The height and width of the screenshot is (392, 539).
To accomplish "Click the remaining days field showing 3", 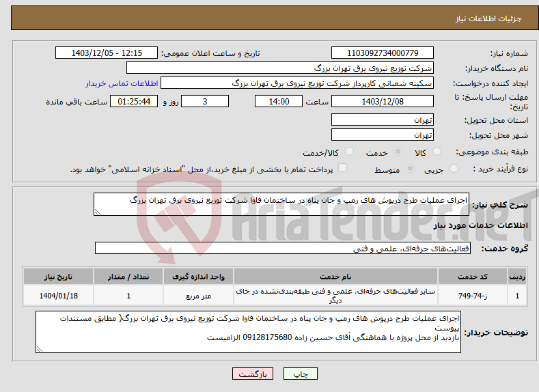I will pos(205,101).
